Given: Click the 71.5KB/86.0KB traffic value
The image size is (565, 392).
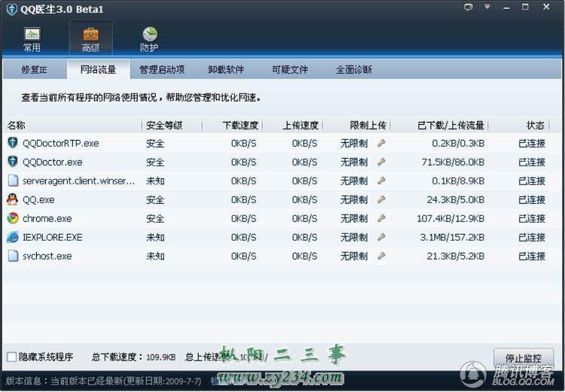Looking at the screenshot, I should tap(453, 162).
